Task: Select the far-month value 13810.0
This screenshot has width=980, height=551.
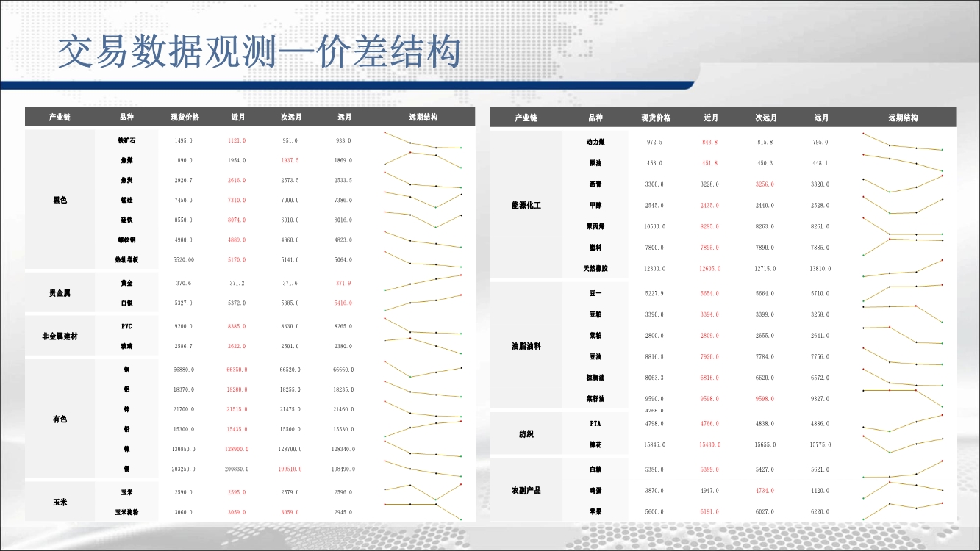Action: (x=820, y=268)
